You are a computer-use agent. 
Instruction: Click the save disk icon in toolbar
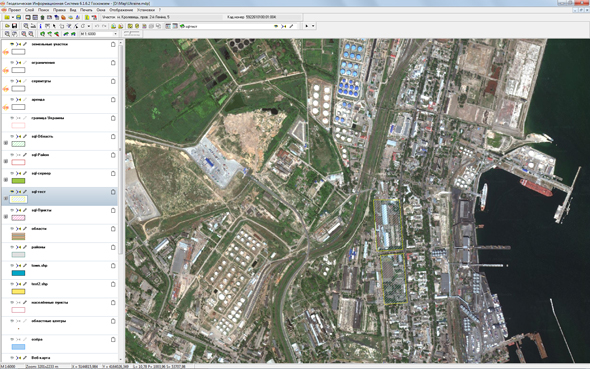point(14,26)
